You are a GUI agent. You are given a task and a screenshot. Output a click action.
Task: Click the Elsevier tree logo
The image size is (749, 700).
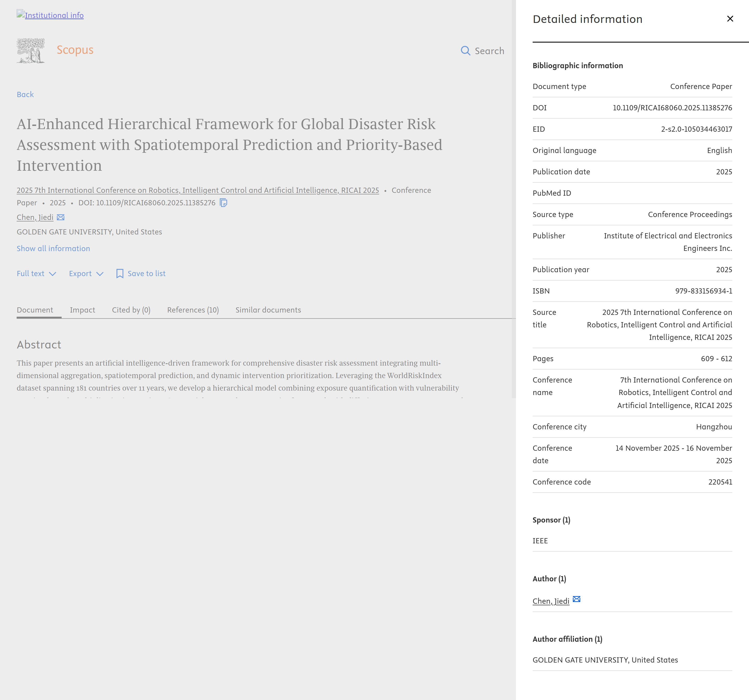[x=30, y=50]
